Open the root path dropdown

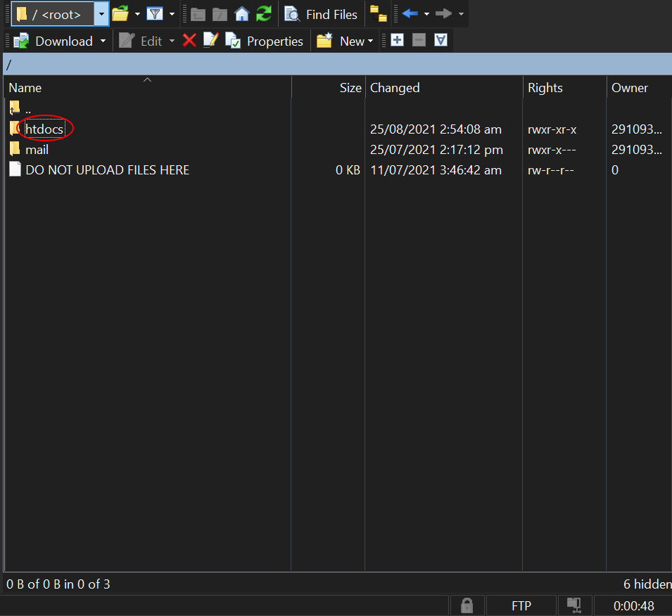(x=101, y=14)
